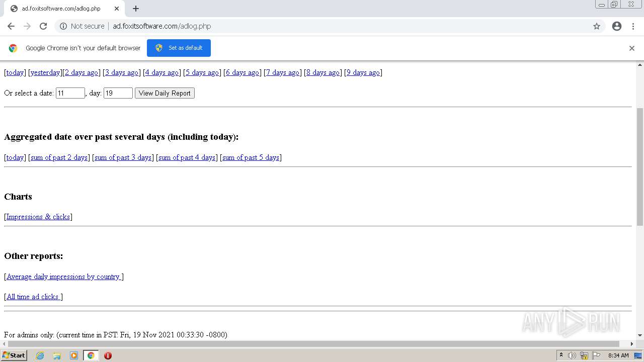Open the '9 days ago' report
Screen dimensions: 644x362
(363, 72)
